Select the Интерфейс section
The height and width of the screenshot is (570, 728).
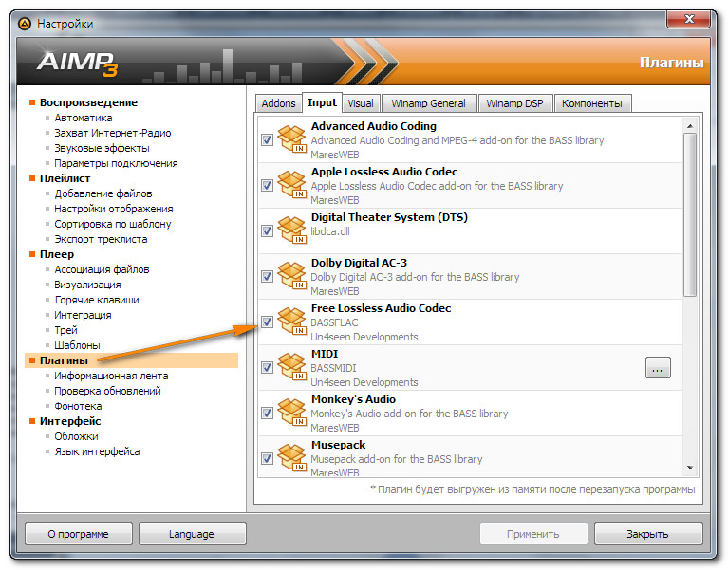click(x=70, y=421)
